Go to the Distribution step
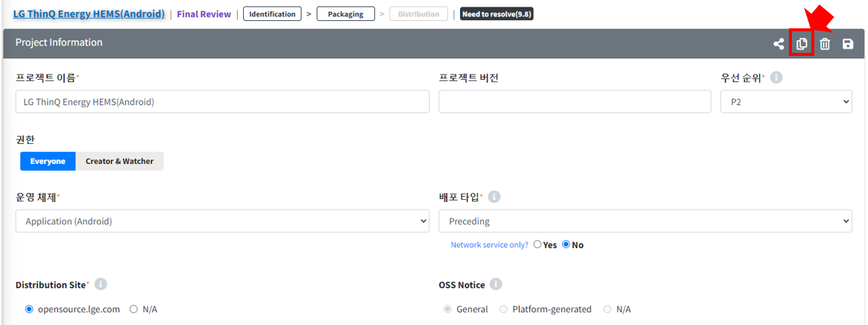 click(x=418, y=14)
